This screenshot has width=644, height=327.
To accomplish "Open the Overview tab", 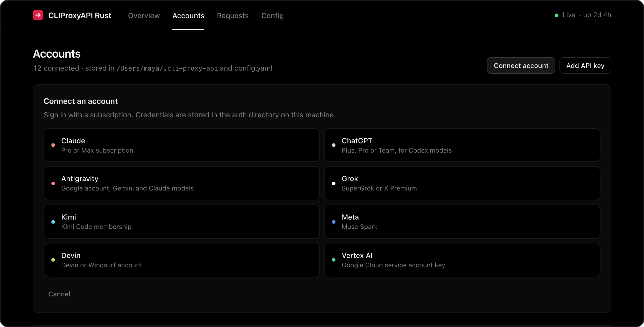I will point(144,16).
